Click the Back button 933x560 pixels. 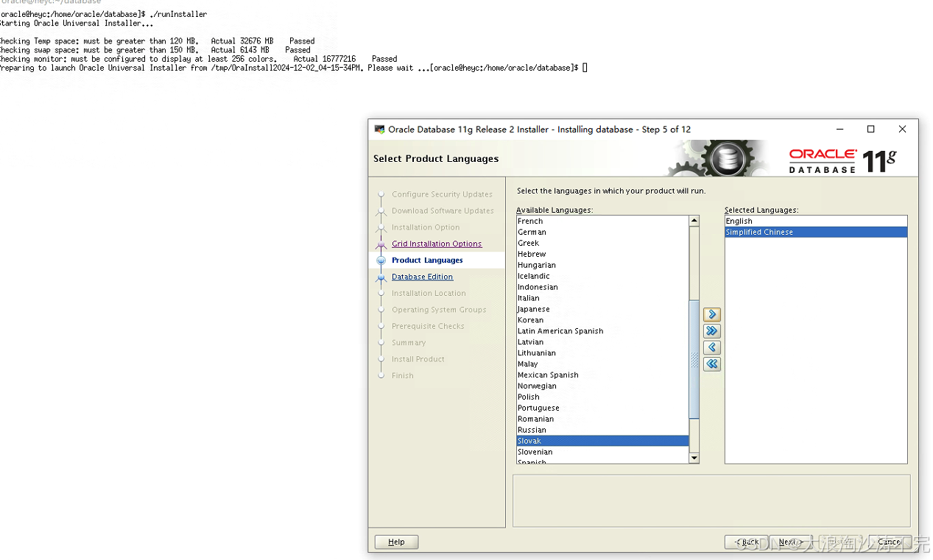(x=746, y=542)
